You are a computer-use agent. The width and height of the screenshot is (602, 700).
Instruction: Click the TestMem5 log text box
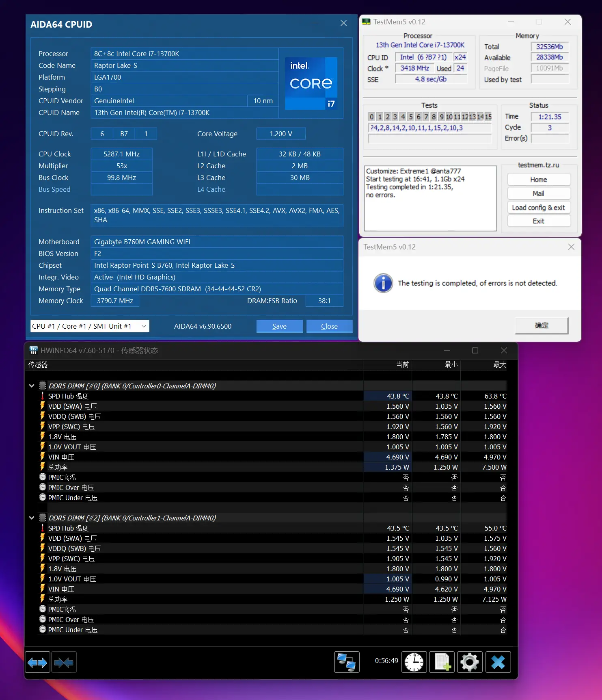click(x=430, y=198)
